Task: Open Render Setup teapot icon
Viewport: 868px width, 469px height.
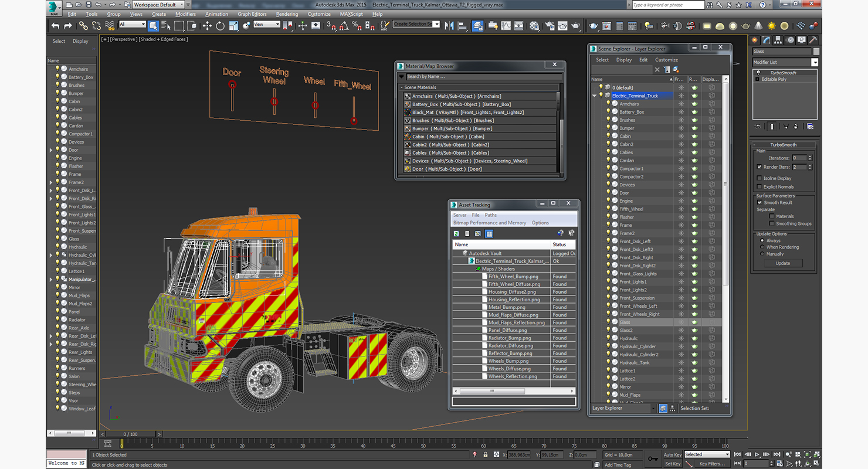Action: pos(550,26)
